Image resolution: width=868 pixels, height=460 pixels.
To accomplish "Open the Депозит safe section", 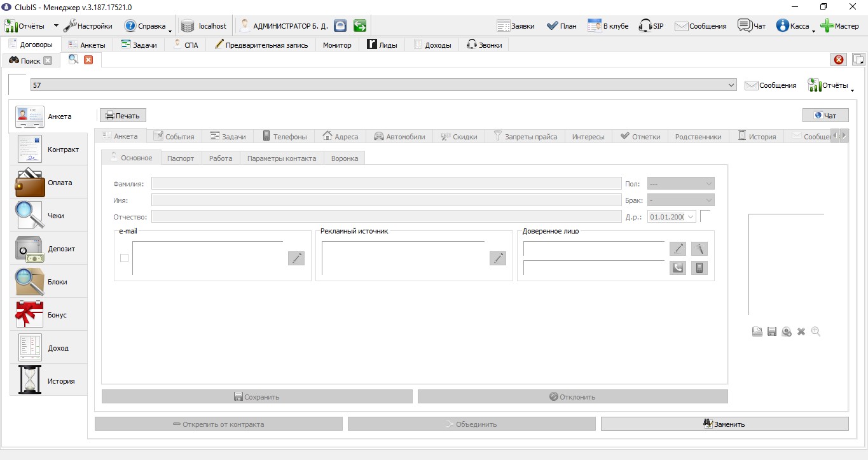I will point(48,249).
